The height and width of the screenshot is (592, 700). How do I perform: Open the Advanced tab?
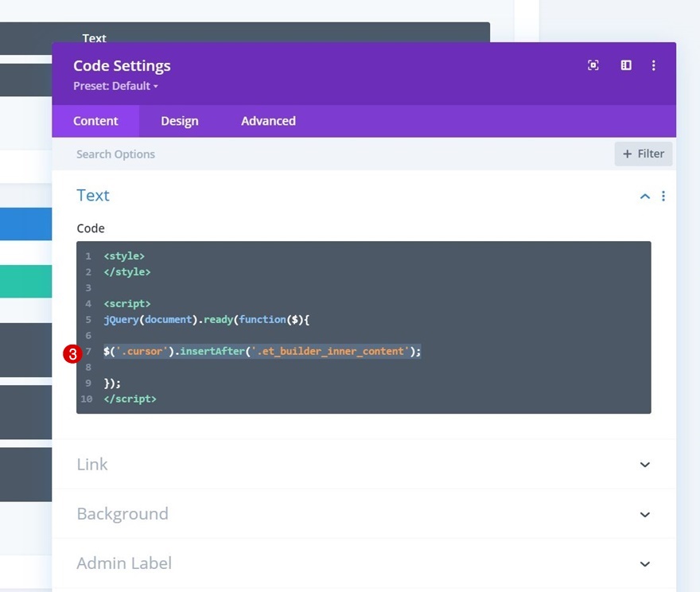(x=268, y=121)
